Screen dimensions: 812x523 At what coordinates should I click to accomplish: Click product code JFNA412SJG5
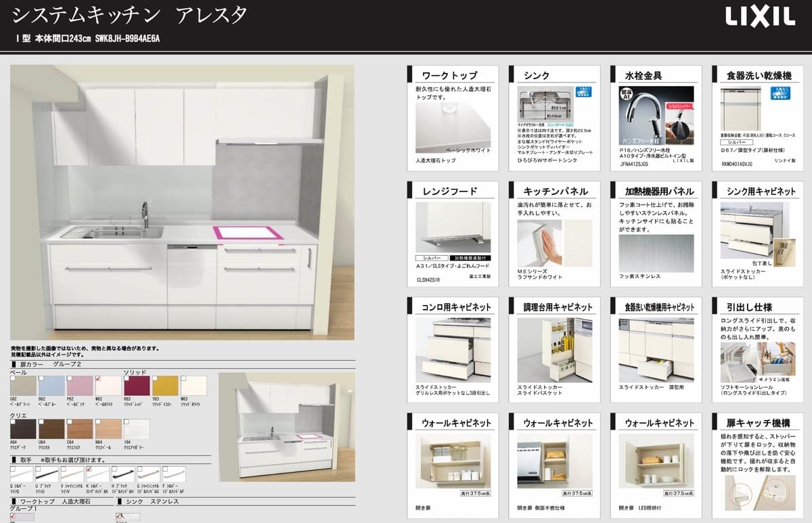[634, 164]
